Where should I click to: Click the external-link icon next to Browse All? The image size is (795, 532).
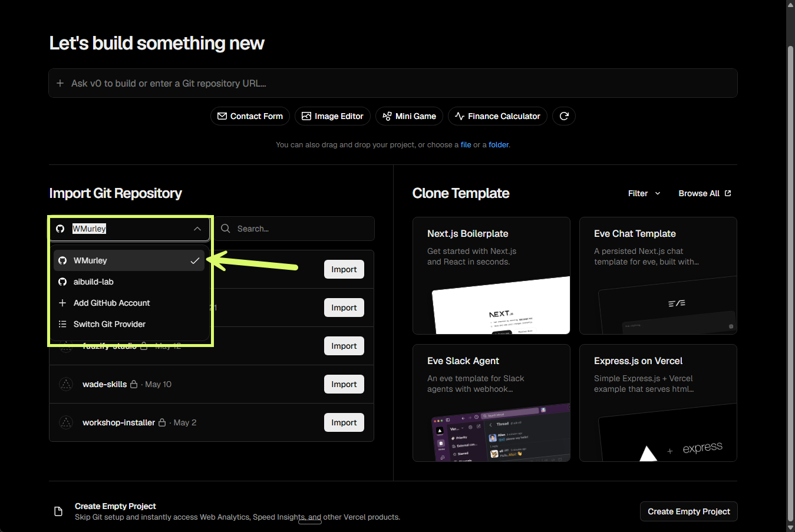(x=728, y=193)
